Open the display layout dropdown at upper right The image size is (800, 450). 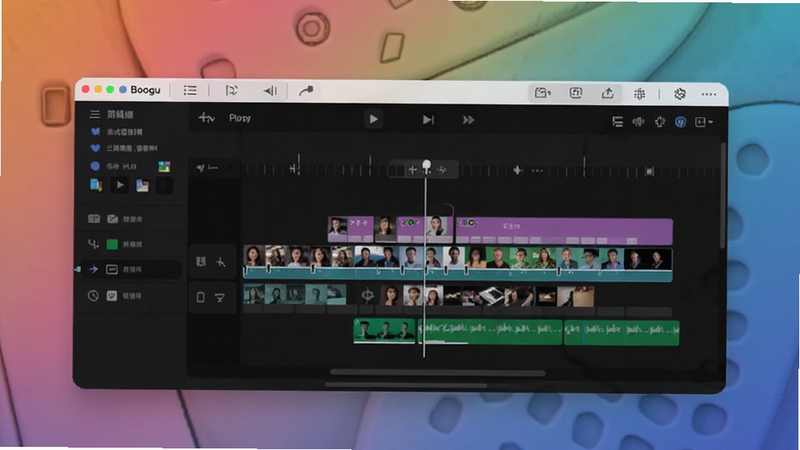pos(704,122)
